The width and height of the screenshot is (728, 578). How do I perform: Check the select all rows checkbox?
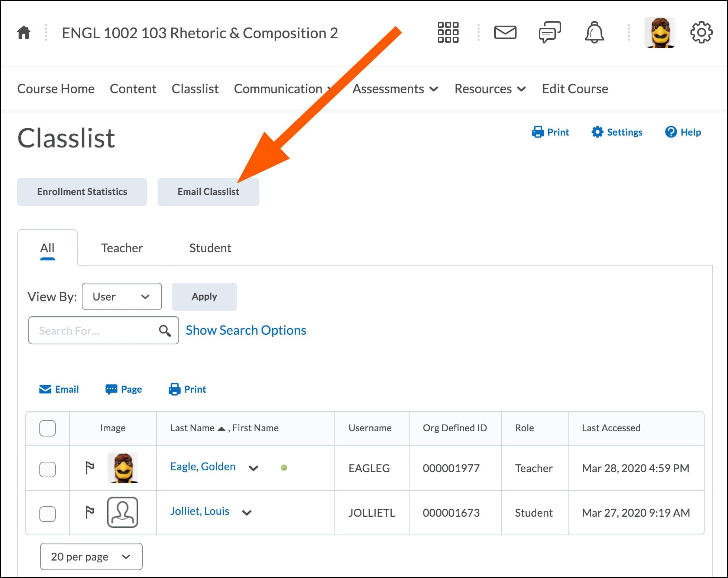48,428
